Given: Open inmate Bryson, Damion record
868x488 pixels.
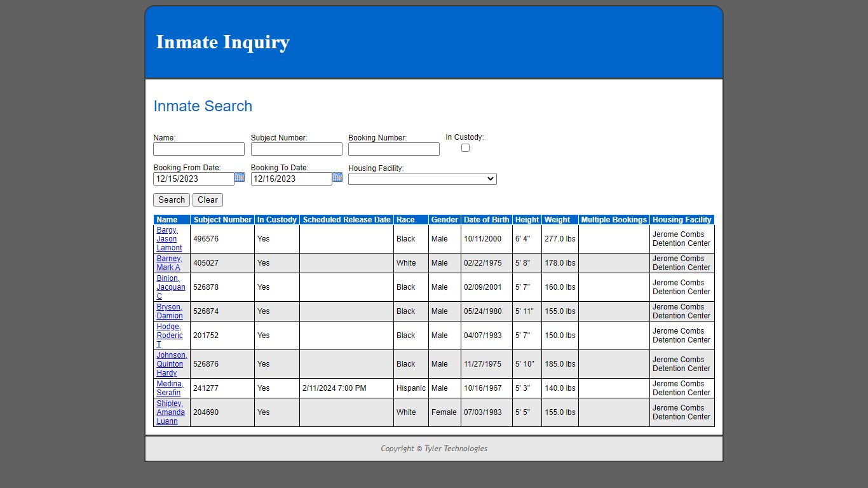Looking at the screenshot, I should (170, 311).
